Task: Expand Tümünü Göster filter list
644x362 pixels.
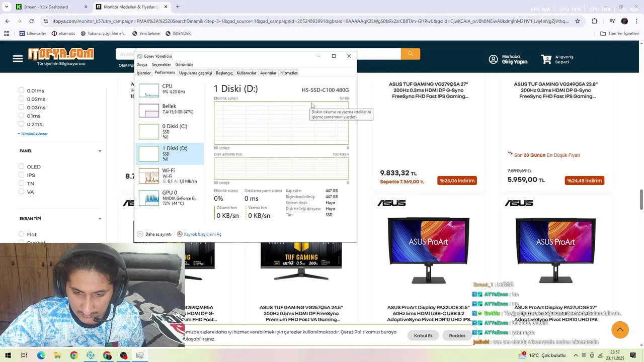Action: point(33,134)
